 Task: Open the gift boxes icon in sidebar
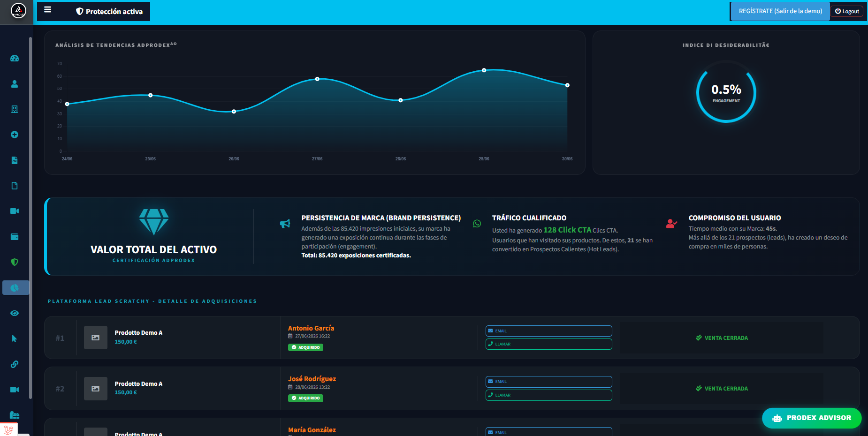[15, 415]
